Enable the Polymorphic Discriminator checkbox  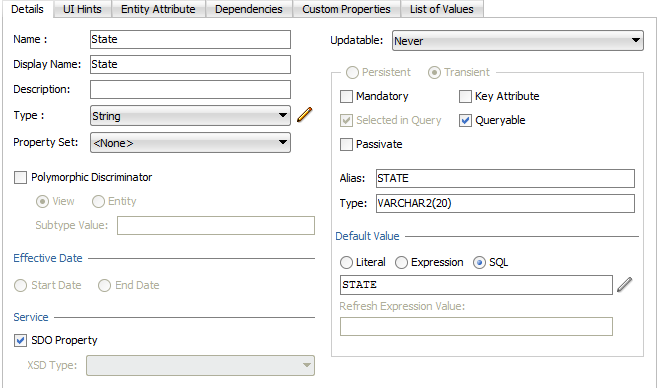[20, 177]
